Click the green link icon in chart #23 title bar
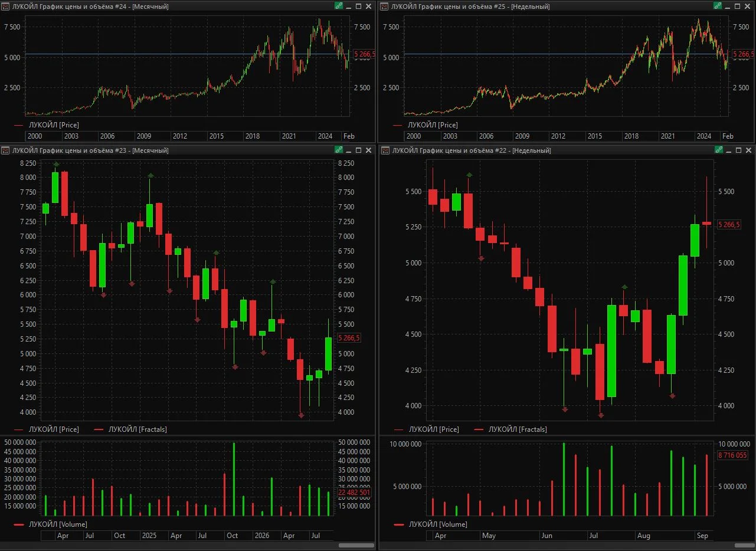This screenshot has height=551, width=756. (338, 150)
